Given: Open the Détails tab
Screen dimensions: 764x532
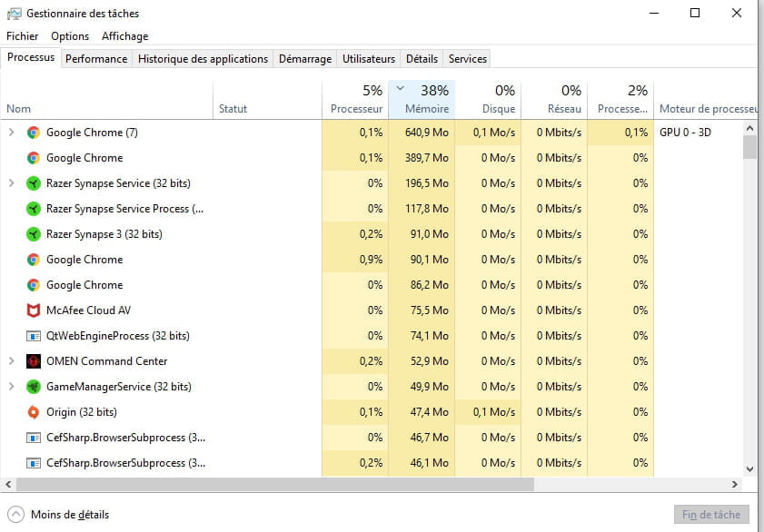Looking at the screenshot, I should click(x=422, y=59).
